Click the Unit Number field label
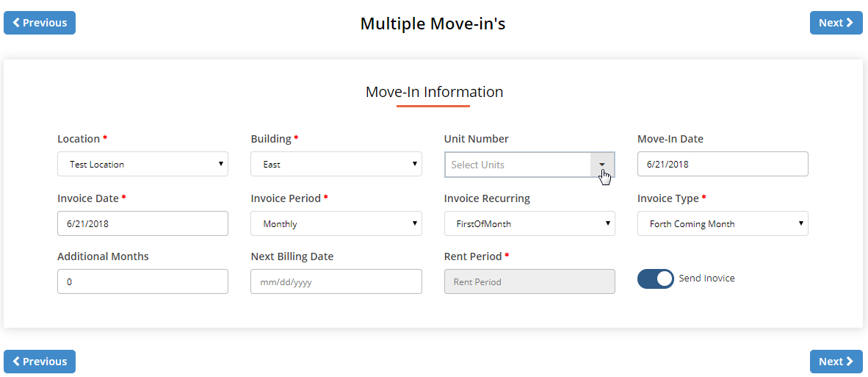Image resolution: width=868 pixels, height=377 pixels. (x=477, y=139)
